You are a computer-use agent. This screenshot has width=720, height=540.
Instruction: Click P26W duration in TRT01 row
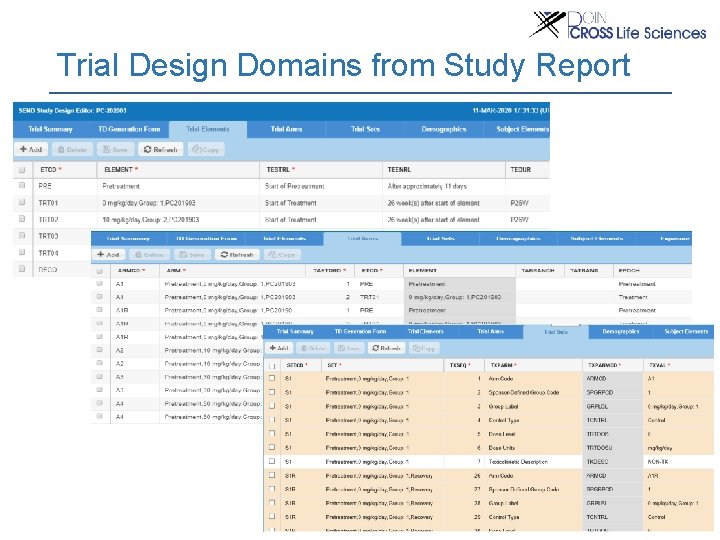pyautogui.click(x=519, y=203)
